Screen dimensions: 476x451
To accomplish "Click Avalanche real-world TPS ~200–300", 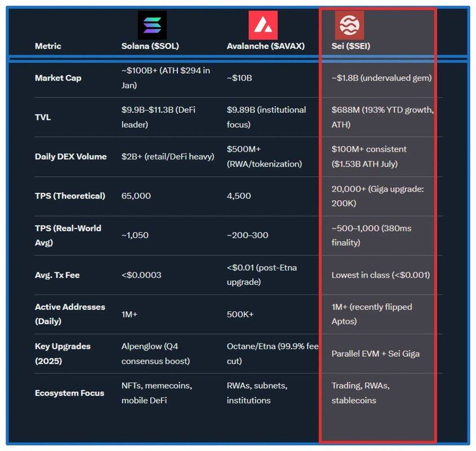I will 248,235.
